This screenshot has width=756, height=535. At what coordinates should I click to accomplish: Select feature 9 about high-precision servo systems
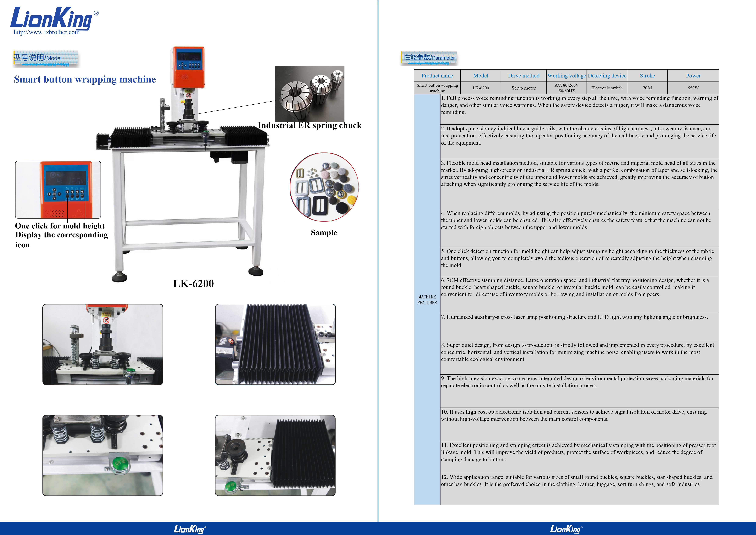click(579, 391)
